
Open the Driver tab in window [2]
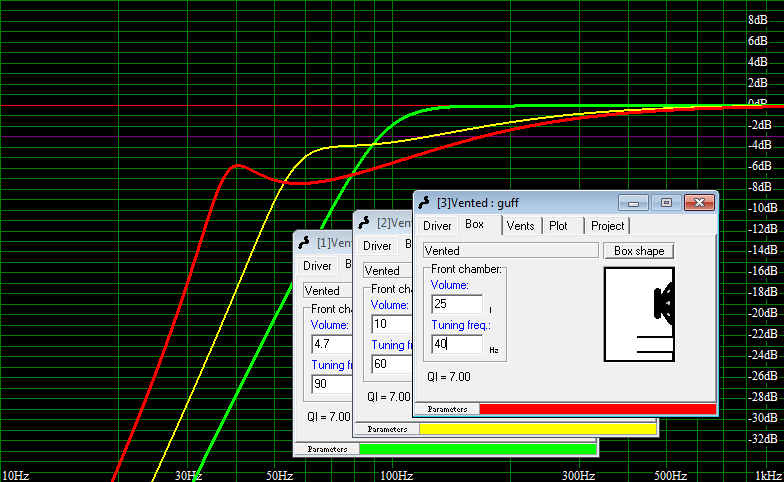click(x=377, y=246)
